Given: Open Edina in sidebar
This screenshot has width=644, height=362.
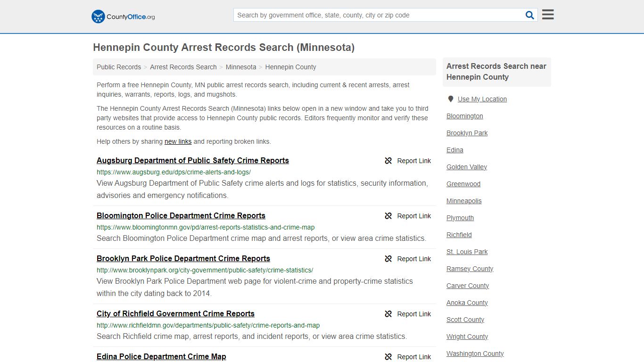Looking at the screenshot, I should click(x=455, y=150).
